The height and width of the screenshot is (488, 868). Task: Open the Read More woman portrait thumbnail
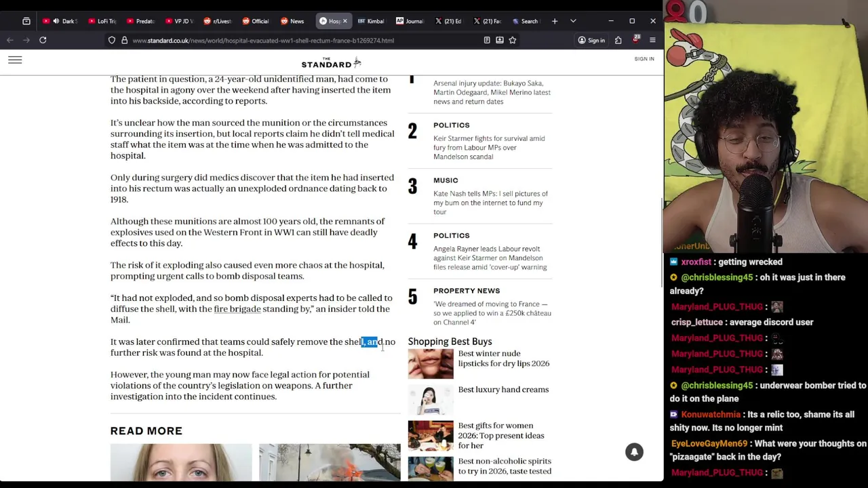(x=181, y=463)
